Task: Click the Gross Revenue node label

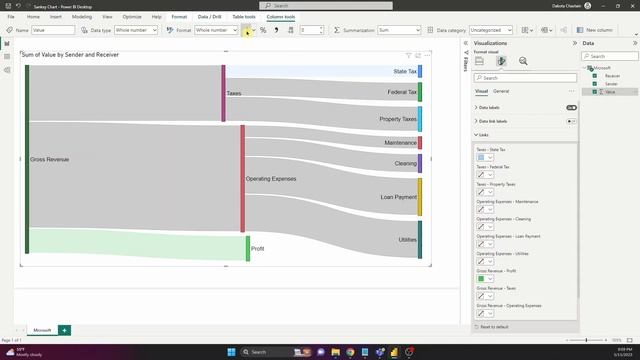Action: coord(49,160)
